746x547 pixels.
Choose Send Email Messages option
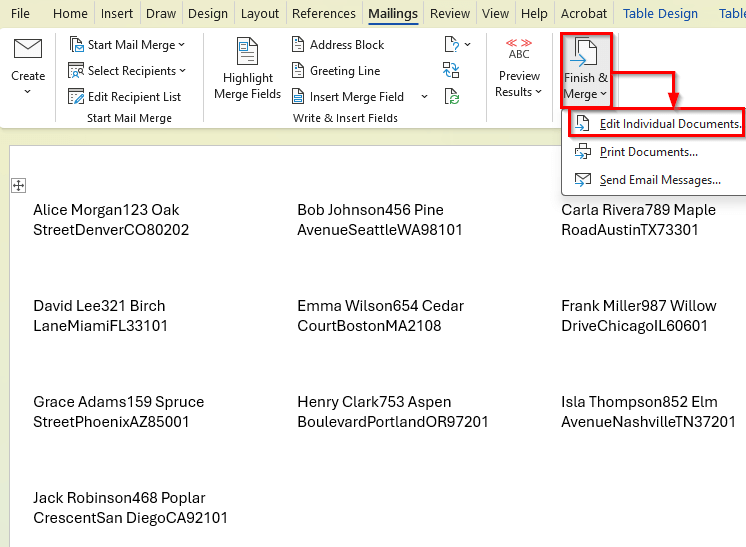click(659, 180)
